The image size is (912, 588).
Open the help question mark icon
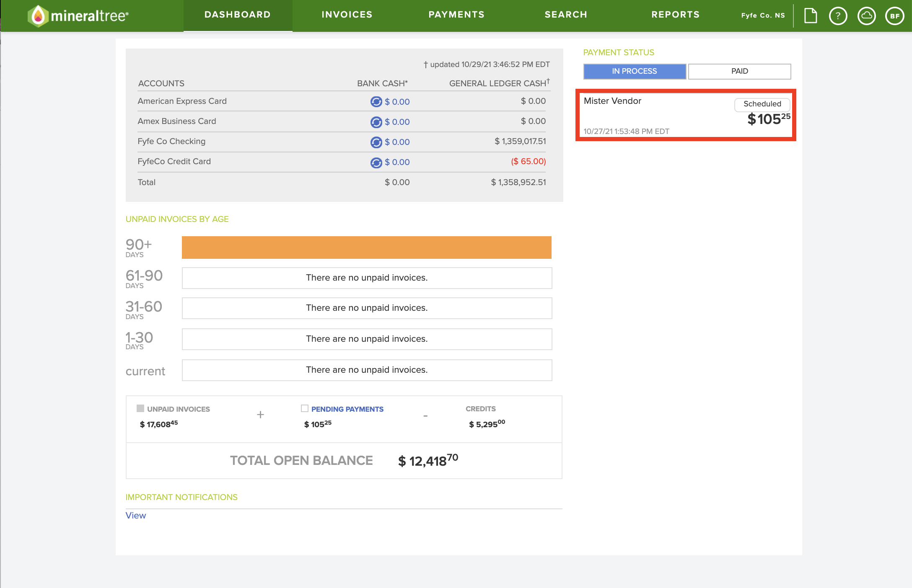pos(838,16)
